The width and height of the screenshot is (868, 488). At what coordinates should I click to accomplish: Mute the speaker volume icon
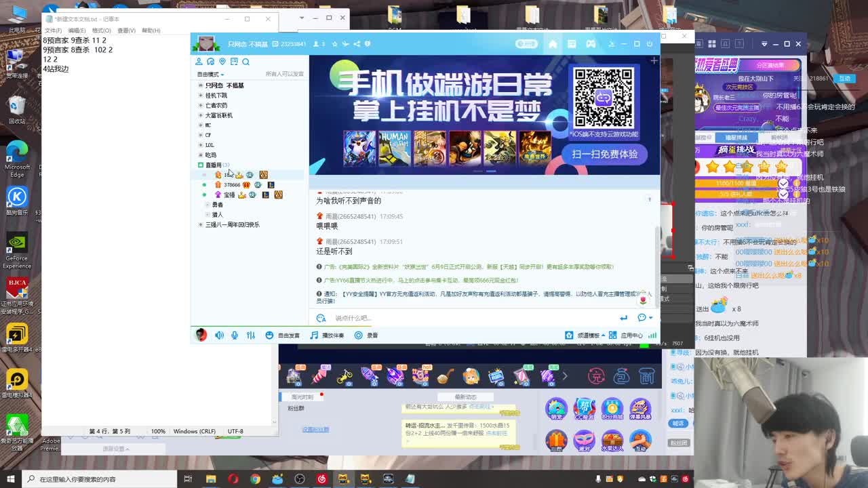click(x=218, y=335)
